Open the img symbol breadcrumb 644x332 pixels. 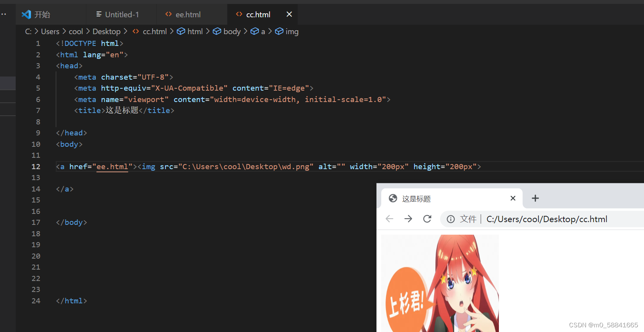tap(292, 31)
